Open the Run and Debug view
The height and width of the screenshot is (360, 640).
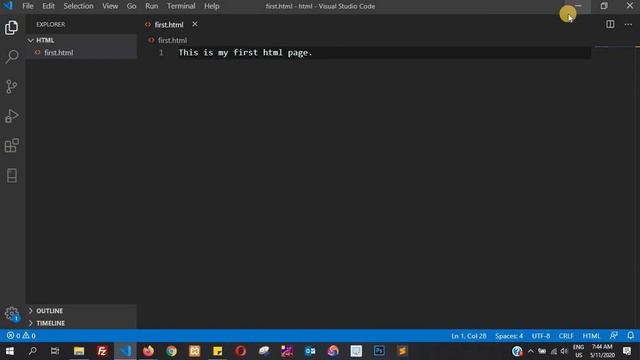pyautogui.click(x=11, y=116)
